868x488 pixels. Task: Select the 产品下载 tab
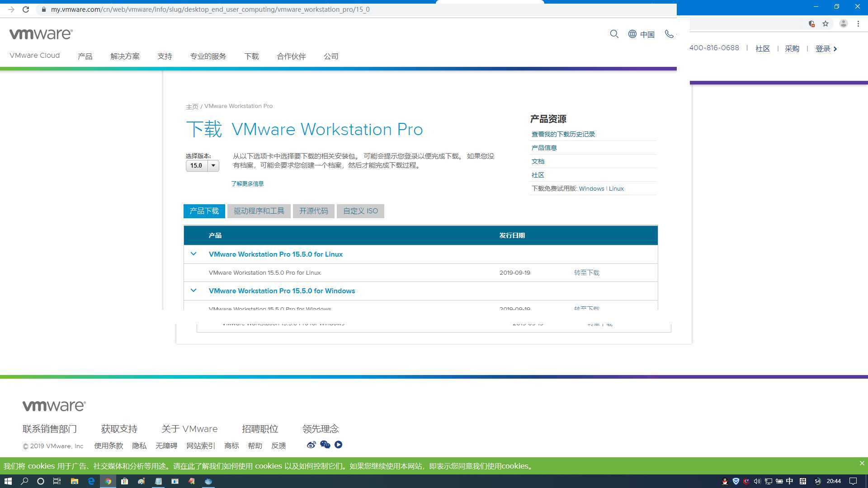(x=204, y=211)
